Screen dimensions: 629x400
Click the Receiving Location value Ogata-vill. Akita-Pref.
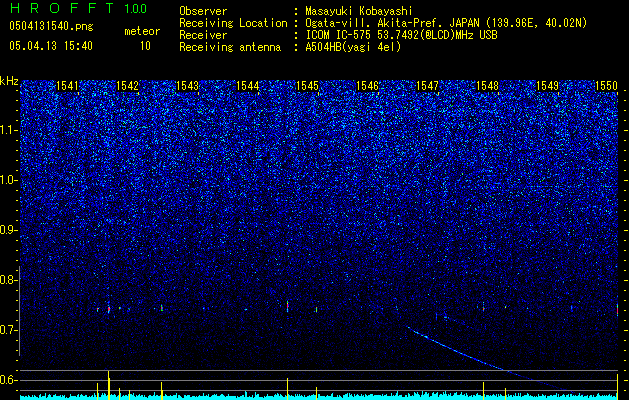click(x=446, y=23)
